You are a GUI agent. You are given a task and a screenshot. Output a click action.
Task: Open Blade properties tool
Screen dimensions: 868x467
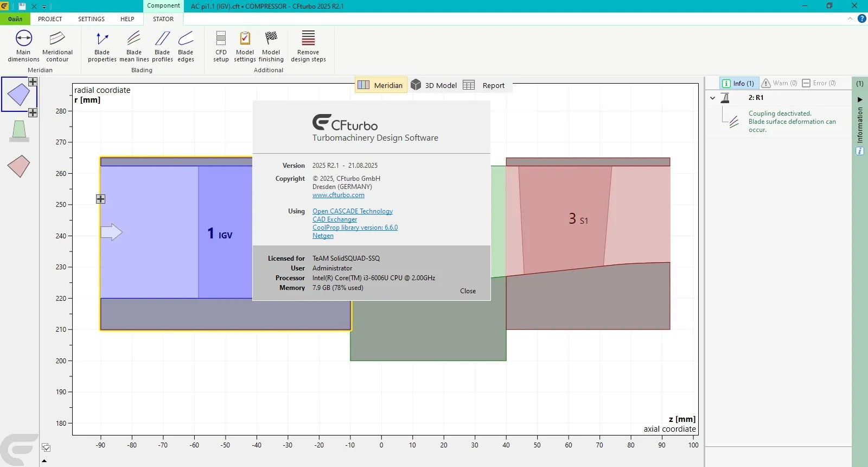tap(102, 47)
